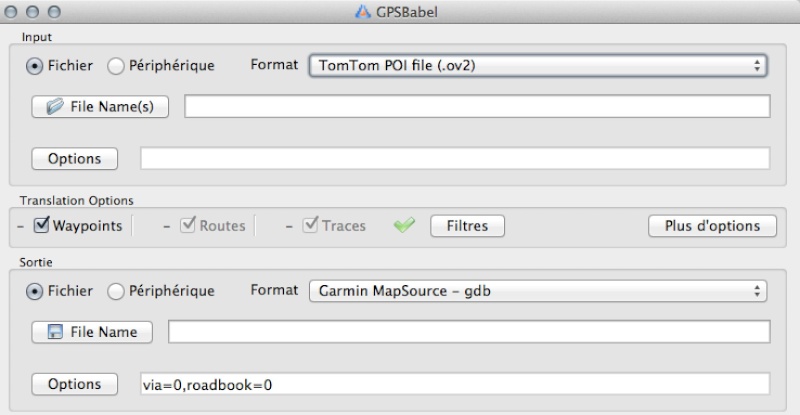
Task: Click the output file name text field
Action: pos(469,332)
